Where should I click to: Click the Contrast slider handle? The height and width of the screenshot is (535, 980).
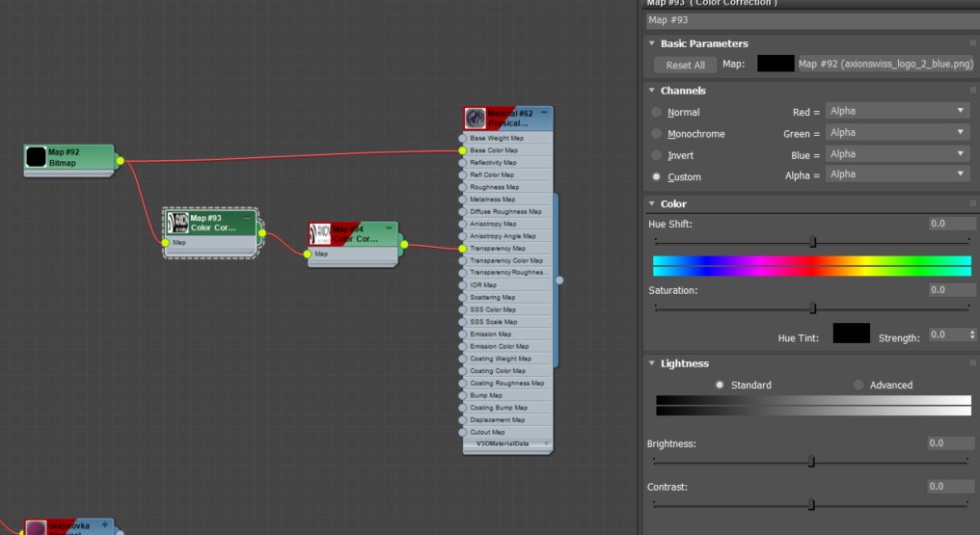[811, 504]
